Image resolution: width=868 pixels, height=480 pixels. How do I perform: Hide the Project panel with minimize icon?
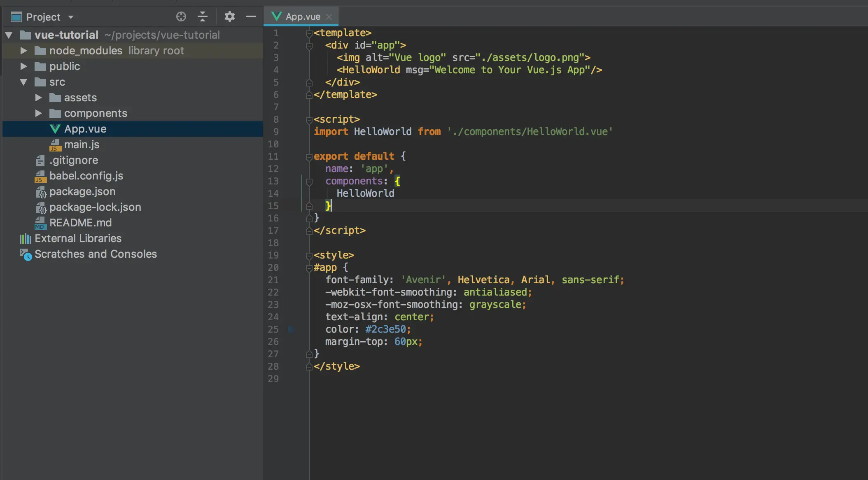coord(251,16)
